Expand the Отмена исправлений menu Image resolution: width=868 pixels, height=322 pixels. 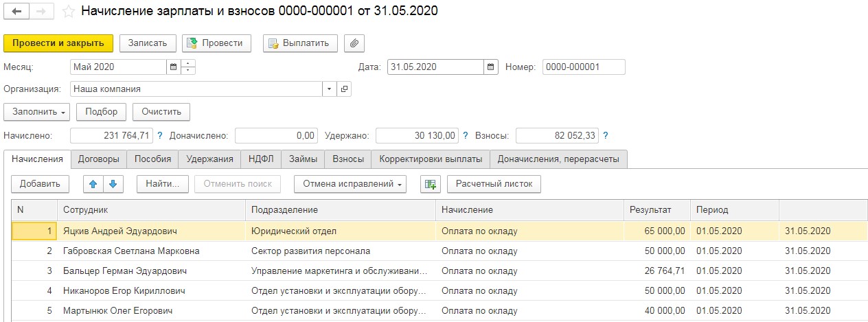[350, 184]
